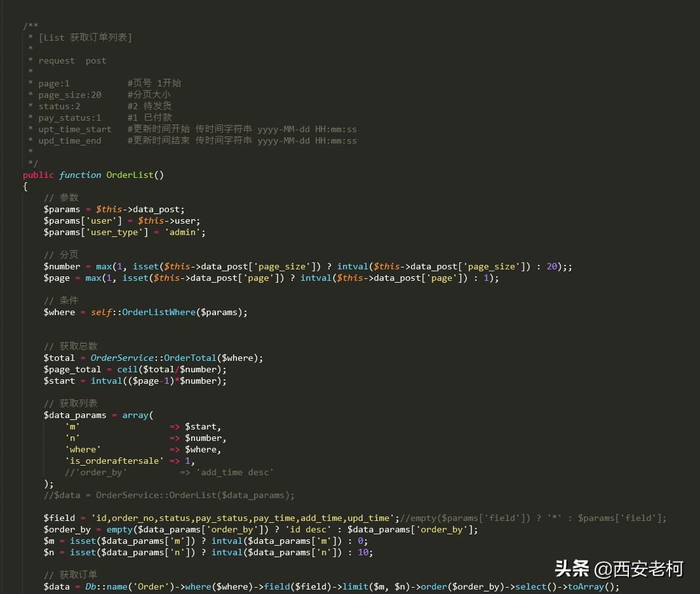Click the ceil function call

point(127,369)
